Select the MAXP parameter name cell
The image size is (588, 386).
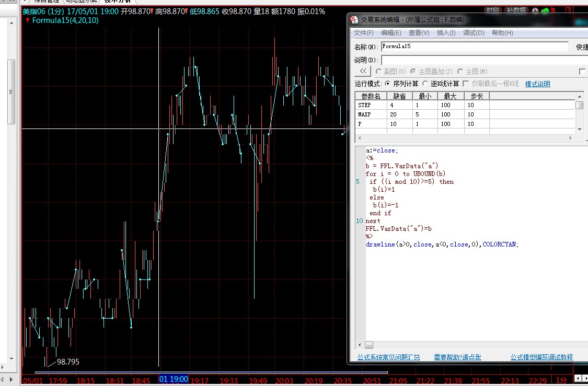pos(371,115)
